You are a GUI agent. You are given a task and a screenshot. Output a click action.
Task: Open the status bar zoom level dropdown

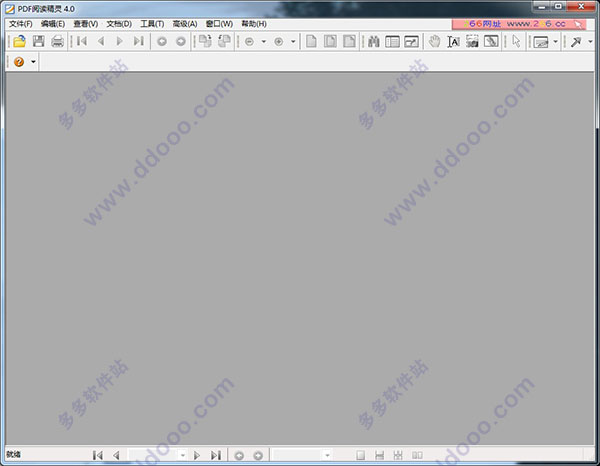click(x=327, y=455)
